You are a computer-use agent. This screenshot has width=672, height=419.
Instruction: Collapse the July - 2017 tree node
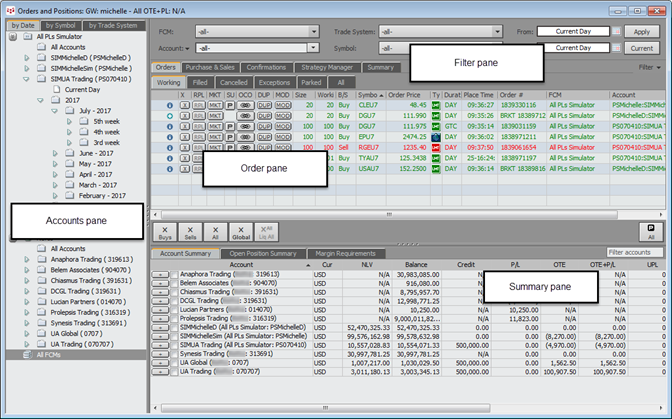click(54, 109)
